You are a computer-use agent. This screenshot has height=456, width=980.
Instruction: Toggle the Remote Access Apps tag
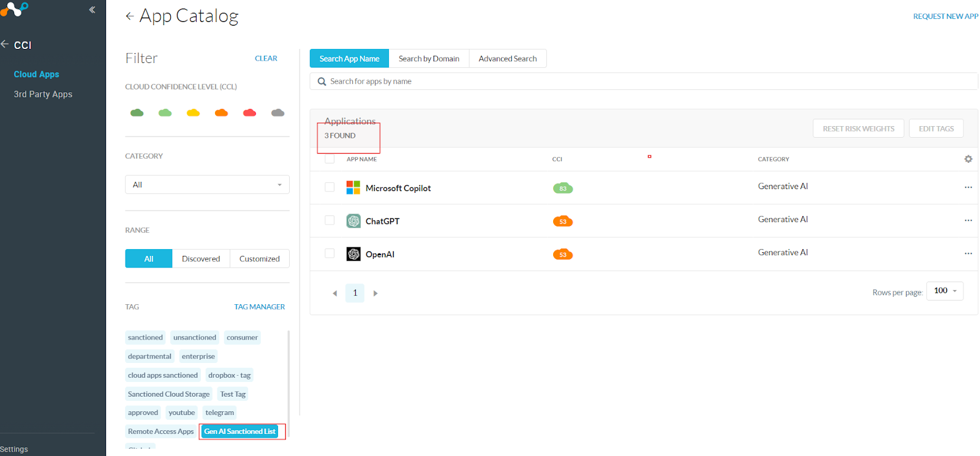click(x=160, y=432)
